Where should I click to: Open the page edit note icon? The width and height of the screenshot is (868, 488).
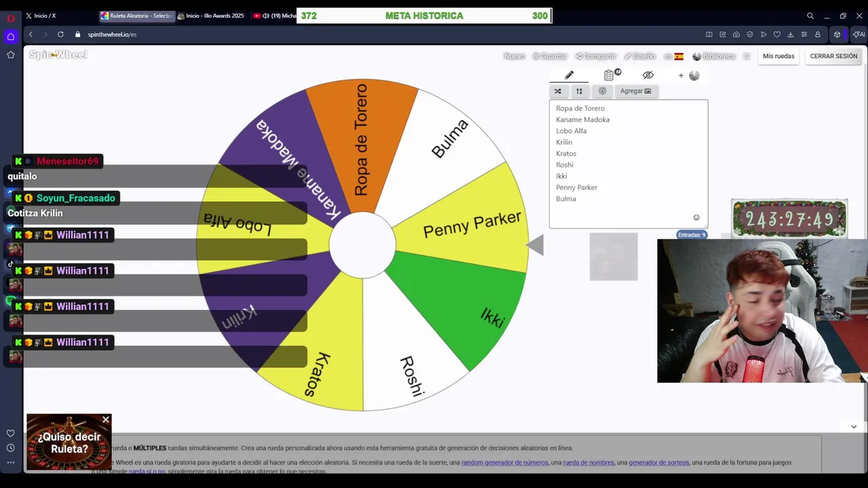(723, 35)
